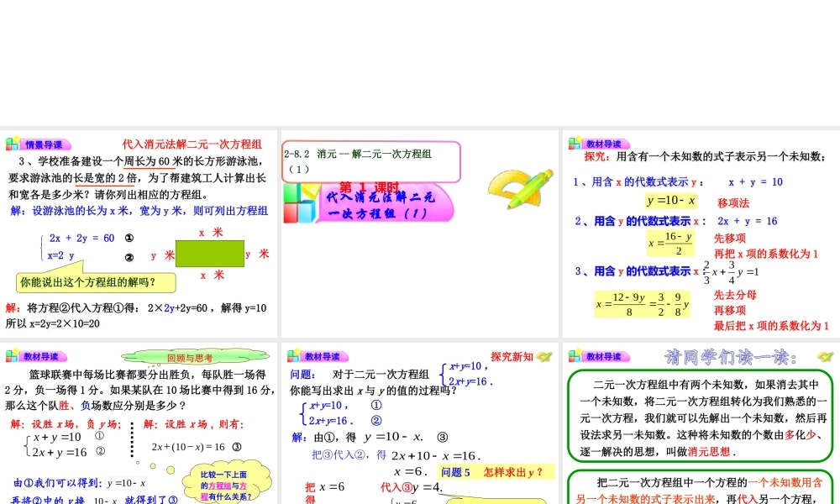Click the 请同学们读一读 heading
840x504 pixels.
(731, 357)
